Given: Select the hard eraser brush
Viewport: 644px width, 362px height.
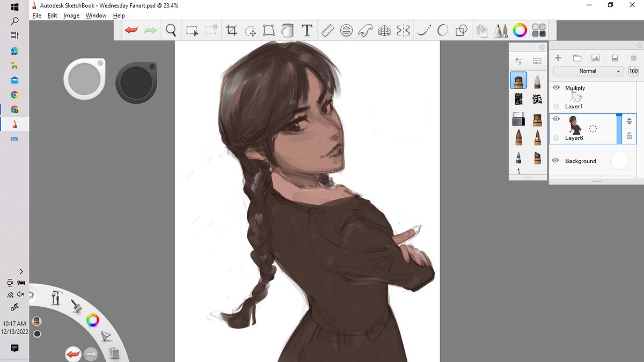Looking at the screenshot, I should [518, 119].
